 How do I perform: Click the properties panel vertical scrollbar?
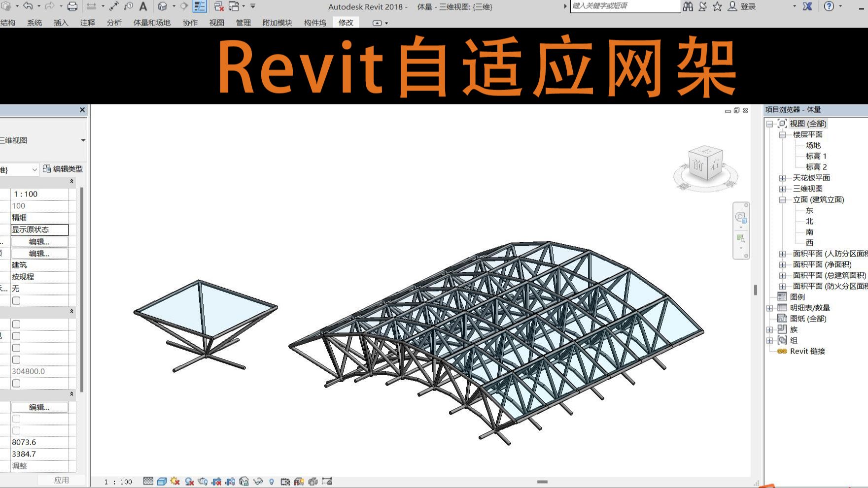tap(82, 290)
